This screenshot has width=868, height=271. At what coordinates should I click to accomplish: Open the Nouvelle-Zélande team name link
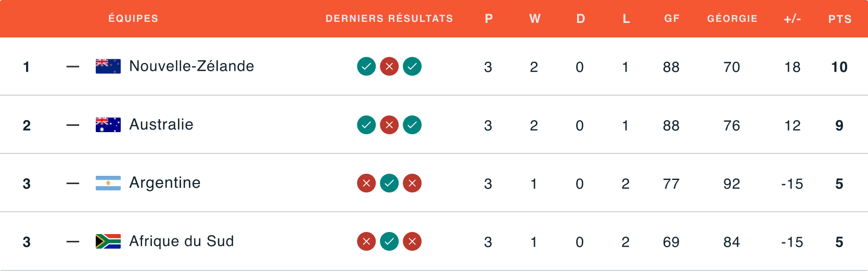point(192,67)
